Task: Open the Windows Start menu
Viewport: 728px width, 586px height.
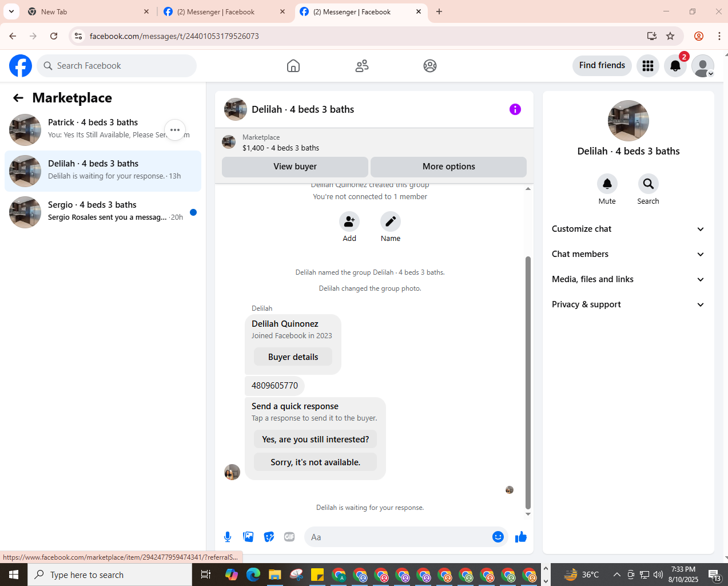Action: [x=14, y=575]
